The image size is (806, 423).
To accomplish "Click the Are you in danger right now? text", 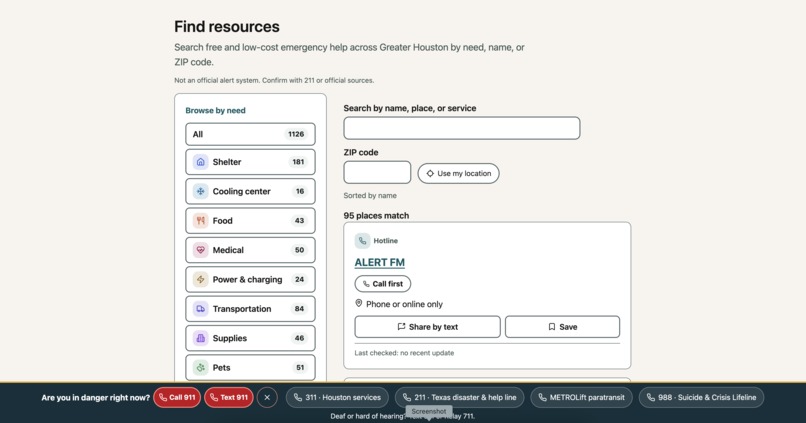I will (x=96, y=397).
